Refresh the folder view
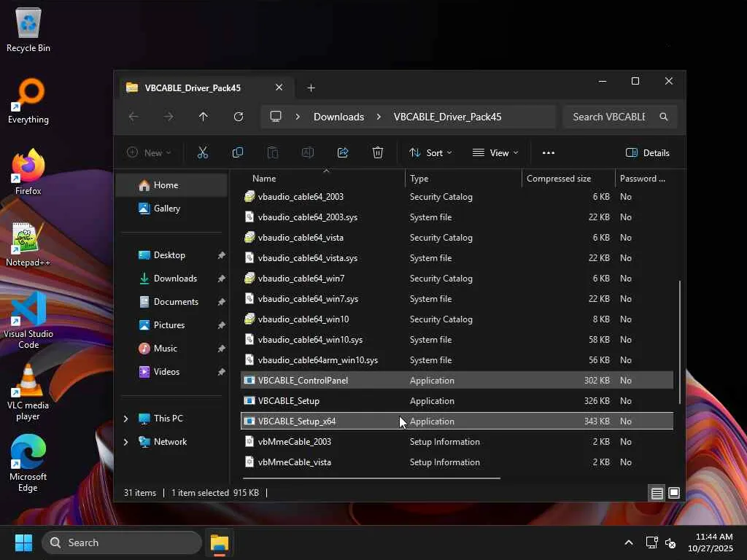Viewport: 747px width, 560px height. (x=239, y=117)
